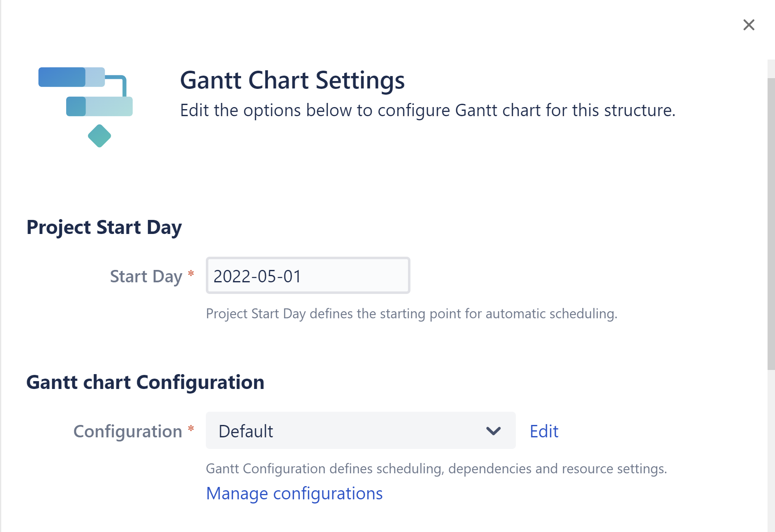
Task: Close the Gantt Chart Settings dialog
Action: coord(749,25)
